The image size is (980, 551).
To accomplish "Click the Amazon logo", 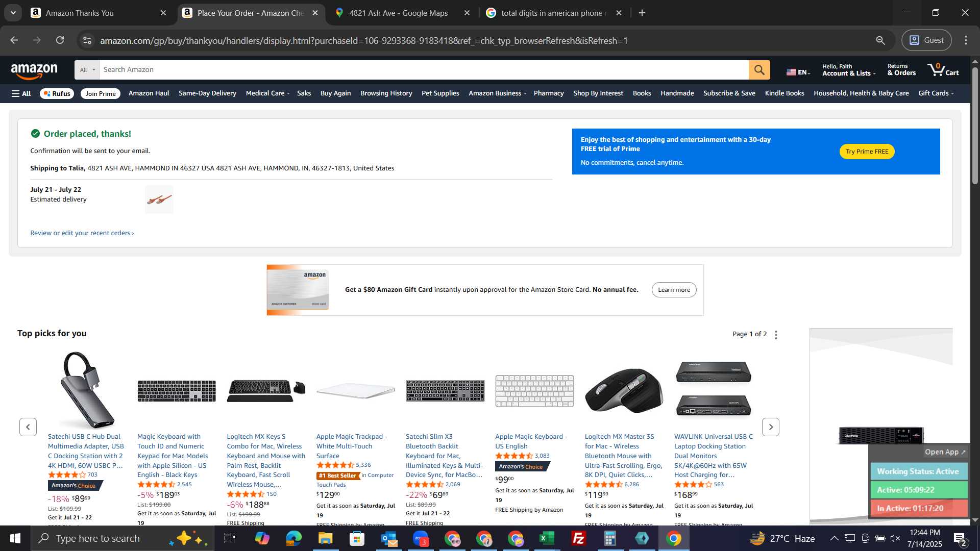I will [34, 71].
